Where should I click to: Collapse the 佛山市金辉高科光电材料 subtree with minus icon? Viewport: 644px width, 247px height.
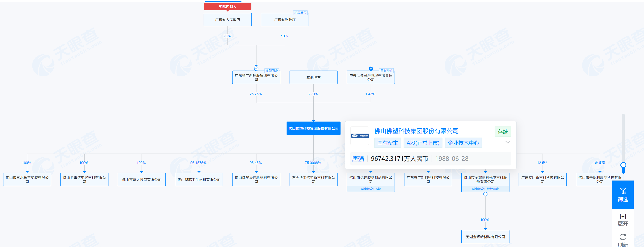(x=485, y=194)
